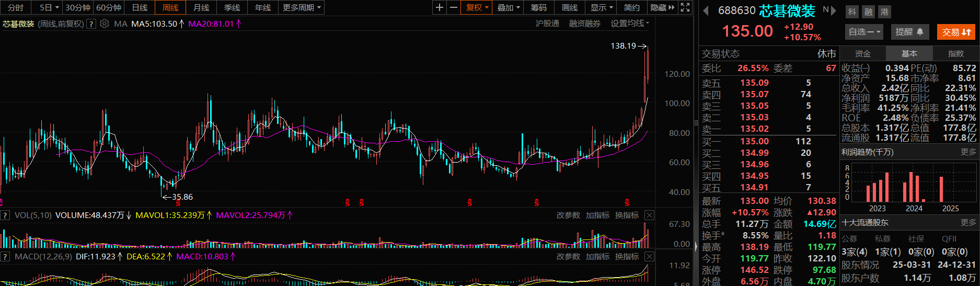
Task: Click the zoom-out minus icon on chart toolbar
Action: coord(454,7)
